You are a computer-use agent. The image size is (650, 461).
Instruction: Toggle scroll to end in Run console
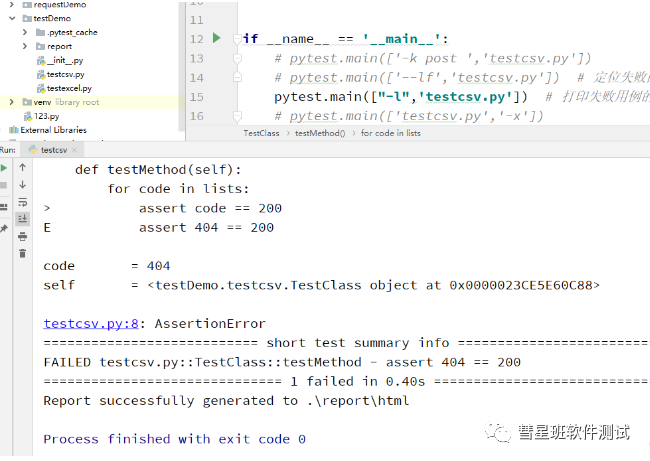pos(22,218)
